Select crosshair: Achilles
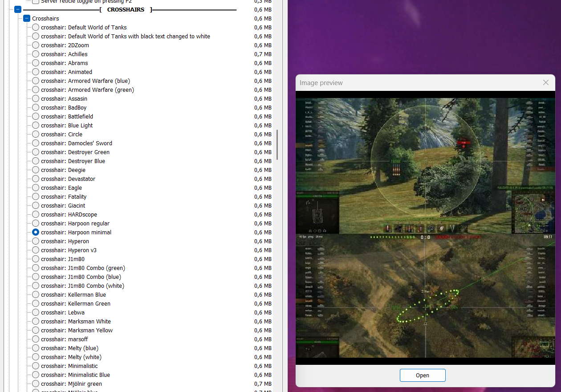The height and width of the screenshot is (392, 561). click(x=36, y=54)
